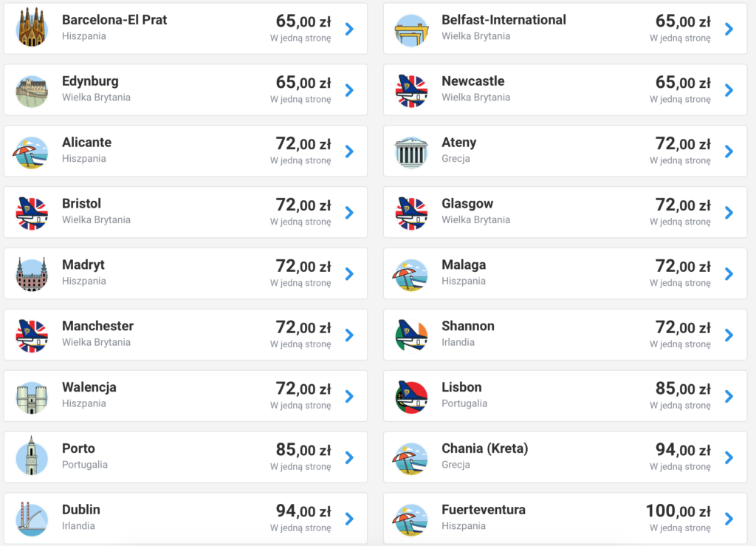
Task: Click the Edynburg castle icon
Action: pyautogui.click(x=32, y=90)
